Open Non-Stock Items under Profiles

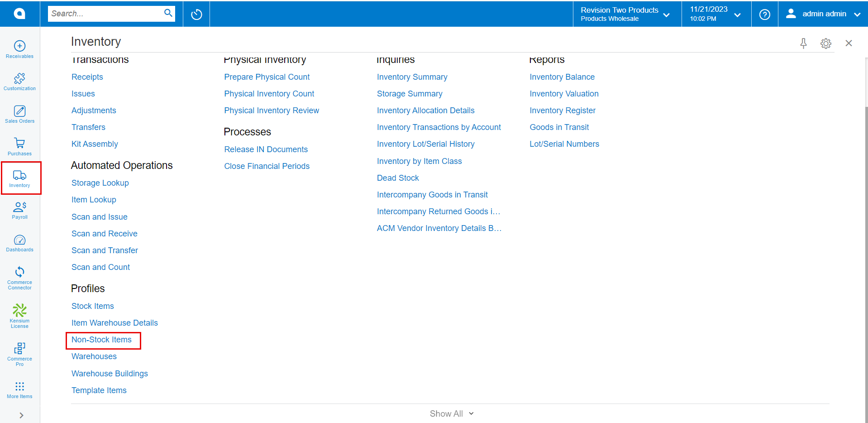point(101,340)
